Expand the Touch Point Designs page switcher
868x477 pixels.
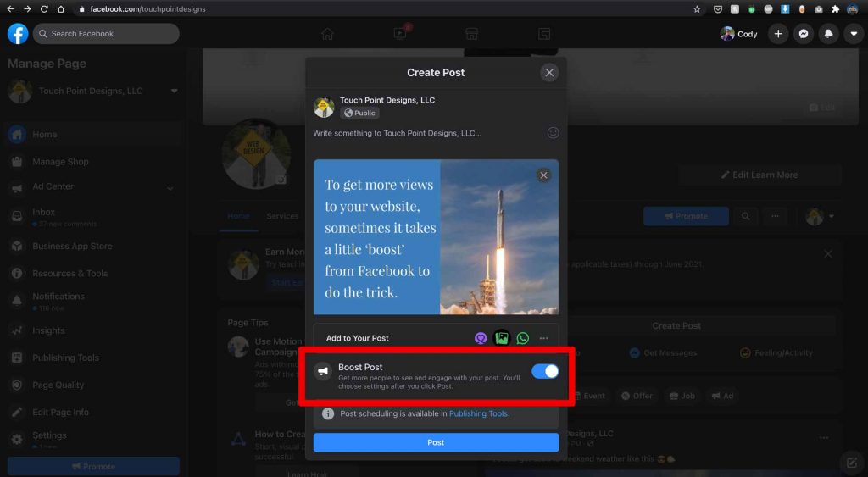click(174, 92)
